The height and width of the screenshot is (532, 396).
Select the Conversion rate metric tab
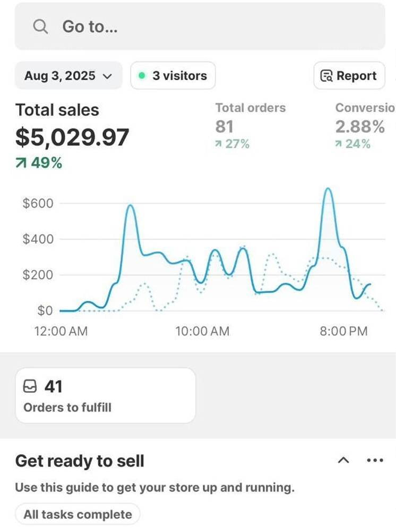(365, 126)
